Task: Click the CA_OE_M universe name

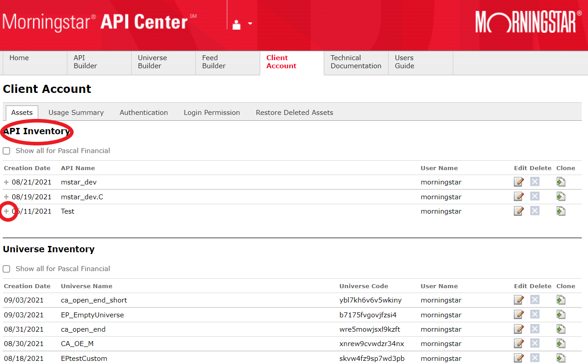Action: pyautogui.click(x=77, y=344)
